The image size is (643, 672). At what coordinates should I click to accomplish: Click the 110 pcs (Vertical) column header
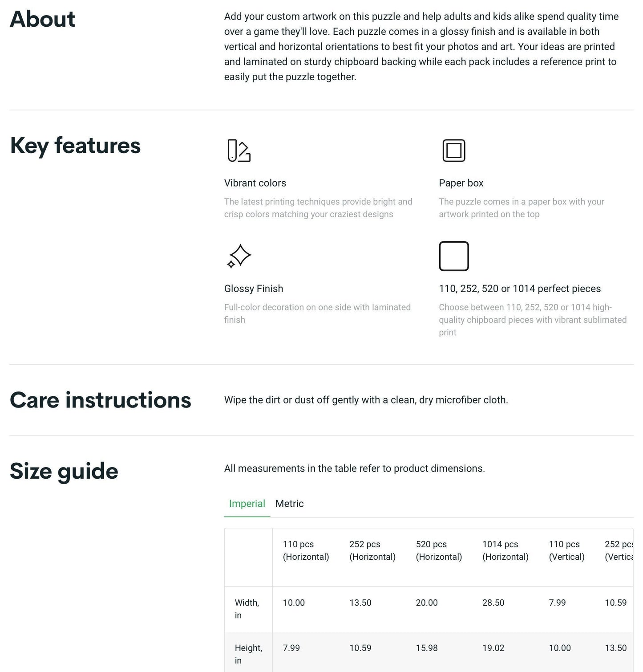click(567, 550)
